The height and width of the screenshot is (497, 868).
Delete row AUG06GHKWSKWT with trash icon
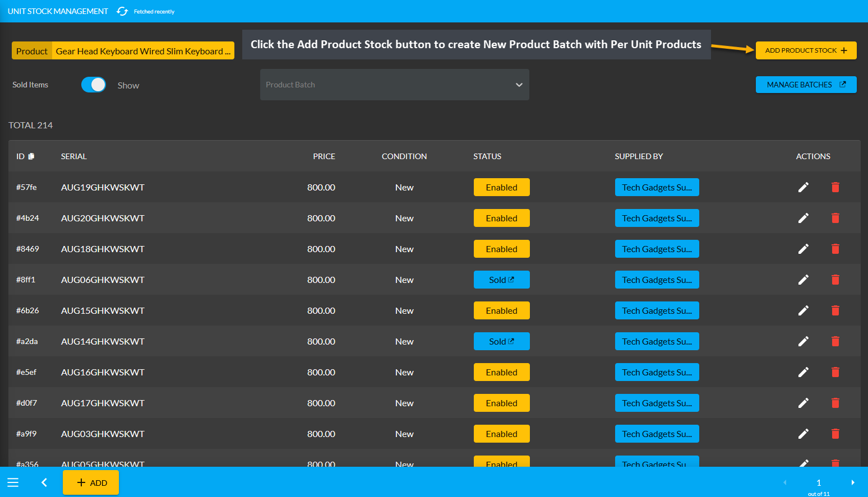(x=835, y=280)
